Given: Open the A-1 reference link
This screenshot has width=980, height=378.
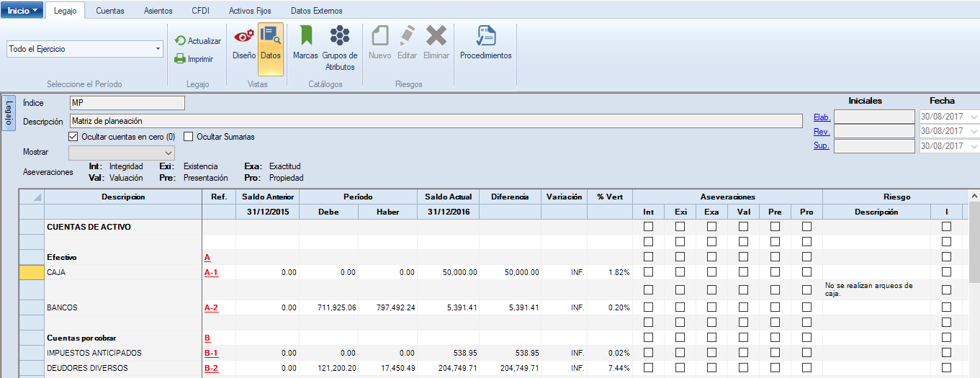Looking at the screenshot, I should pos(211,272).
